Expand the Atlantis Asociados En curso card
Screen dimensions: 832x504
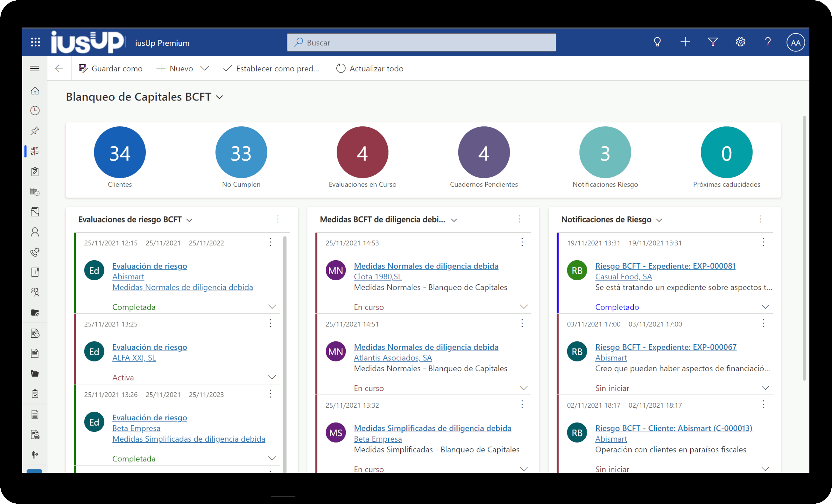[524, 388]
